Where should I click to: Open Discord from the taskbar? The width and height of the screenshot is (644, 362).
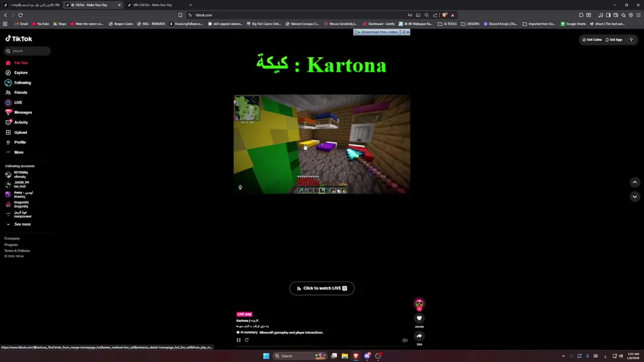pyautogui.click(x=367, y=356)
